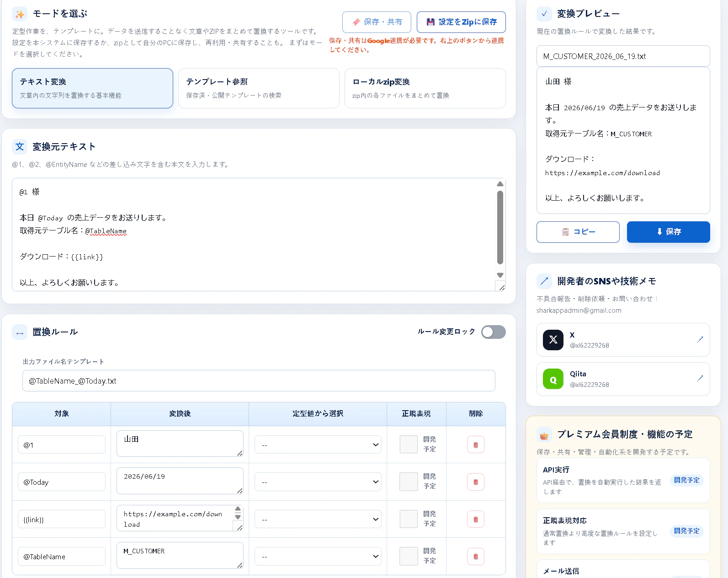Click scroll up arrow of source text
728x578 pixels.
coord(500,184)
